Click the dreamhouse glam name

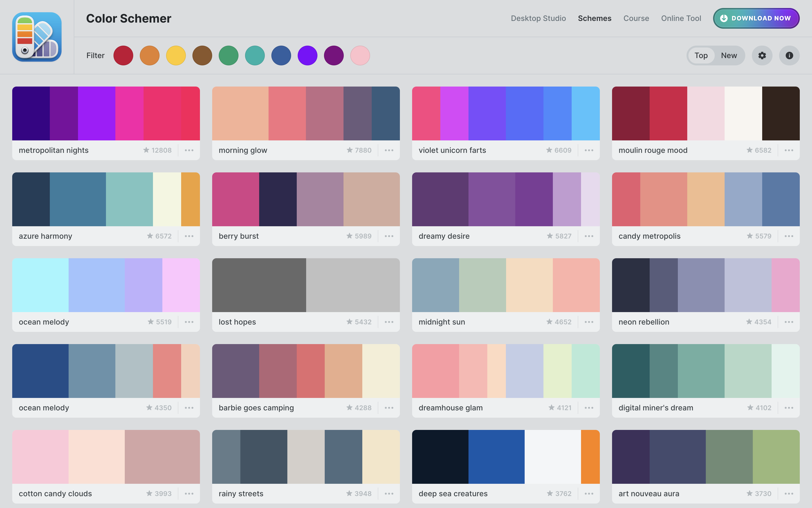pyautogui.click(x=451, y=408)
